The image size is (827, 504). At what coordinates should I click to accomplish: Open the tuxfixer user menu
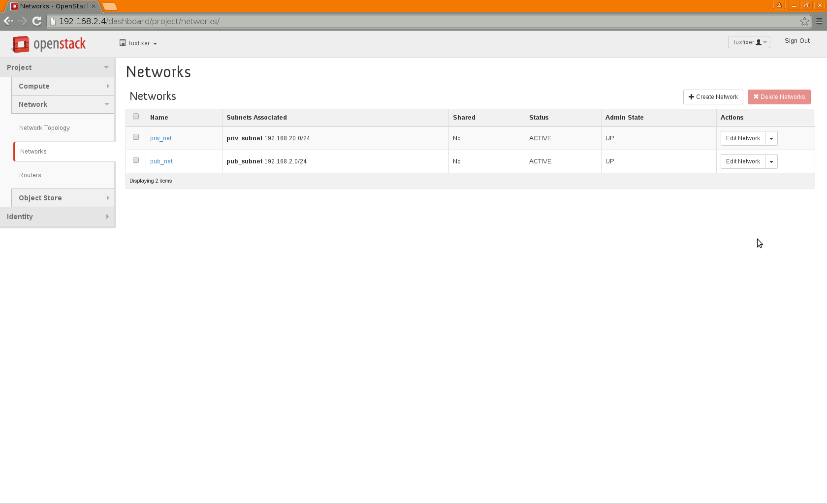pos(749,42)
